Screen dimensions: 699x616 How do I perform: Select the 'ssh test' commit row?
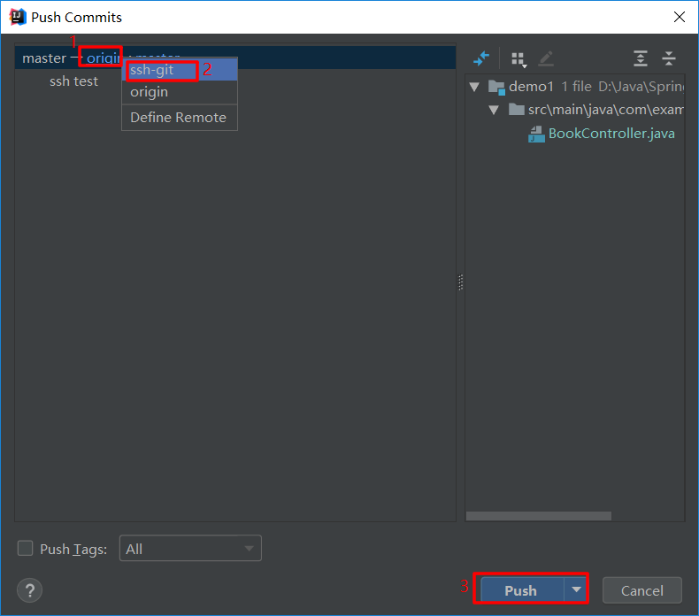point(73,81)
